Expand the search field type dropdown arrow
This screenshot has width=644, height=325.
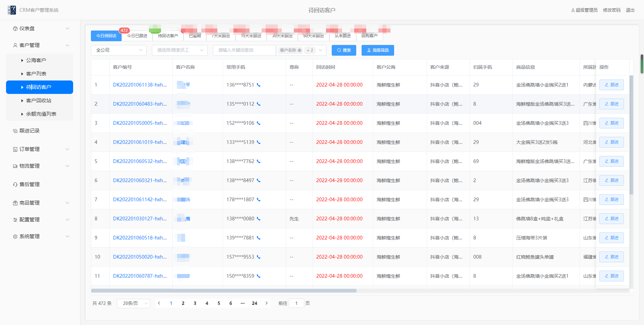click(321, 50)
